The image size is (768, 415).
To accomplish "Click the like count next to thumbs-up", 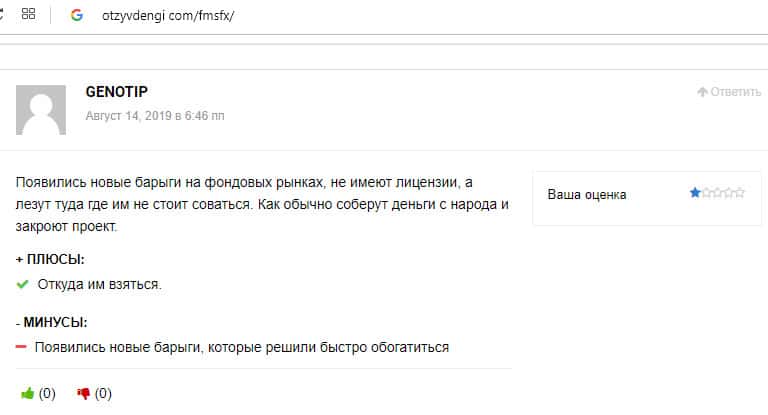I will point(47,393).
